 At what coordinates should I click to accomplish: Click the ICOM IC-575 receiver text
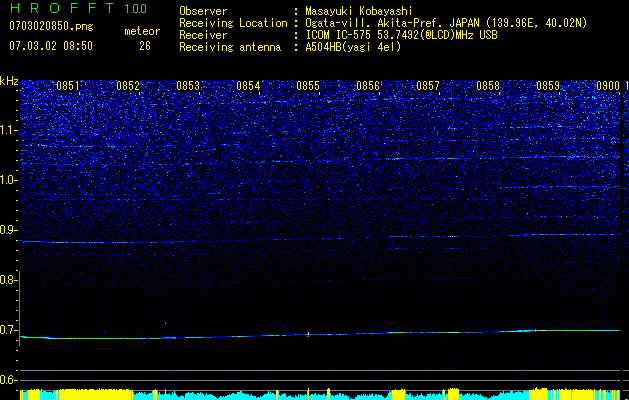click(x=401, y=35)
